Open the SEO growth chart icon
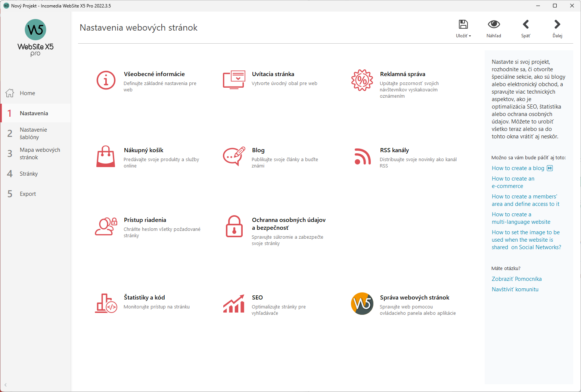This screenshot has width=581, height=392. point(234,304)
